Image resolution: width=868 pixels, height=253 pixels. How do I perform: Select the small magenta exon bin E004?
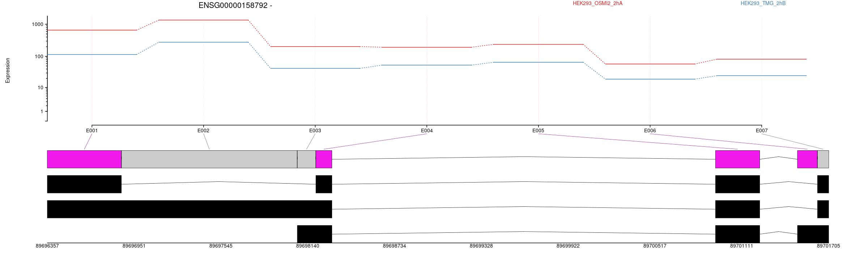tap(324, 159)
